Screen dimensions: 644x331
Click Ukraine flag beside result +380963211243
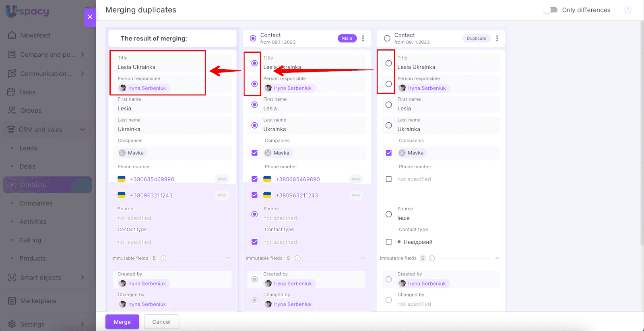(x=122, y=195)
